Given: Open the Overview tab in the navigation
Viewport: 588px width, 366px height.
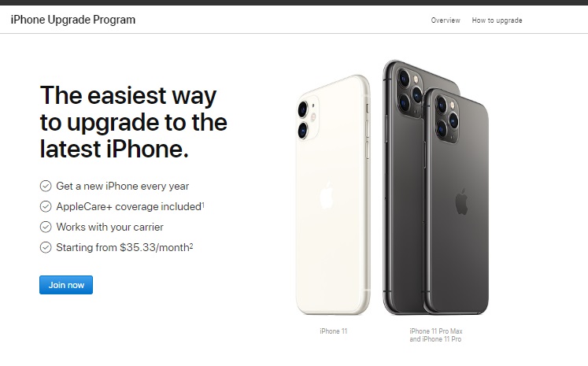Looking at the screenshot, I should [x=445, y=20].
